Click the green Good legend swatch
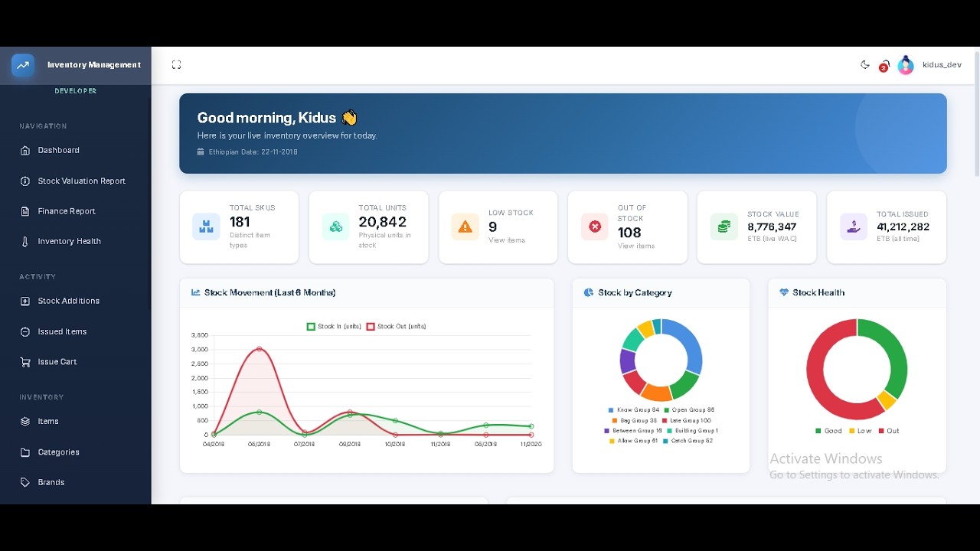 (x=818, y=432)
